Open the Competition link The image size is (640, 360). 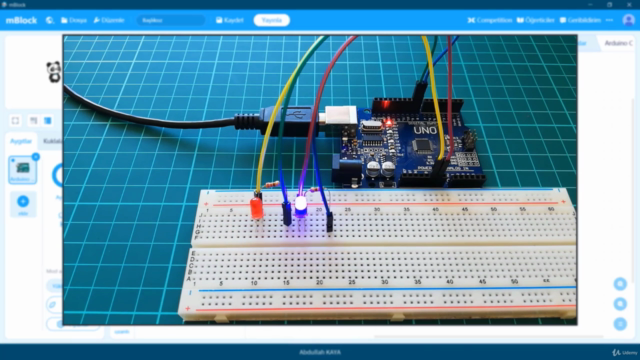pos(490,20)
